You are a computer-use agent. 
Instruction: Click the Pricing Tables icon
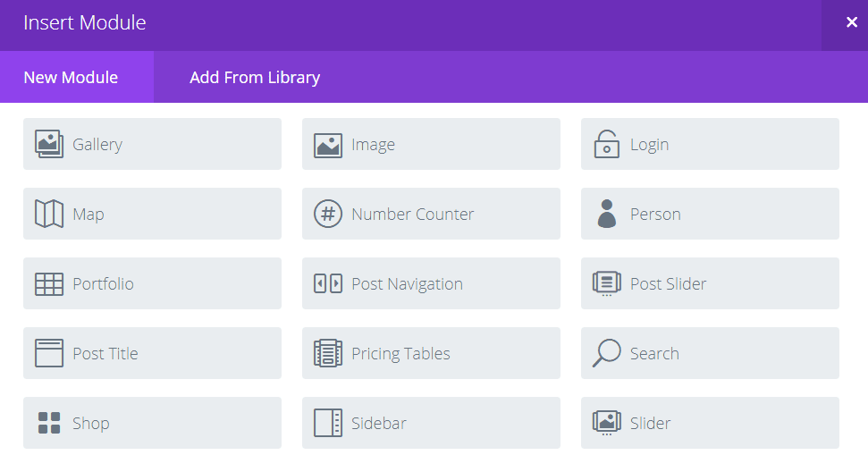click(x=328, y=353)
